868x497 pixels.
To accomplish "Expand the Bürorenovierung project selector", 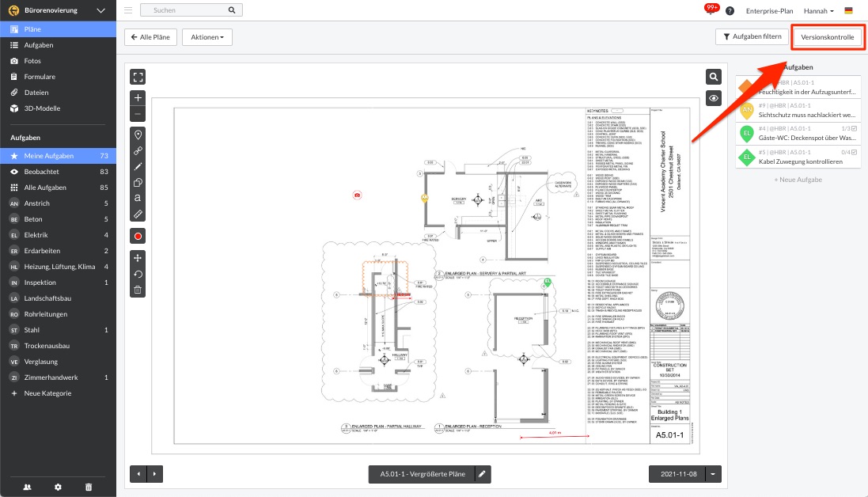I will 100,10.
